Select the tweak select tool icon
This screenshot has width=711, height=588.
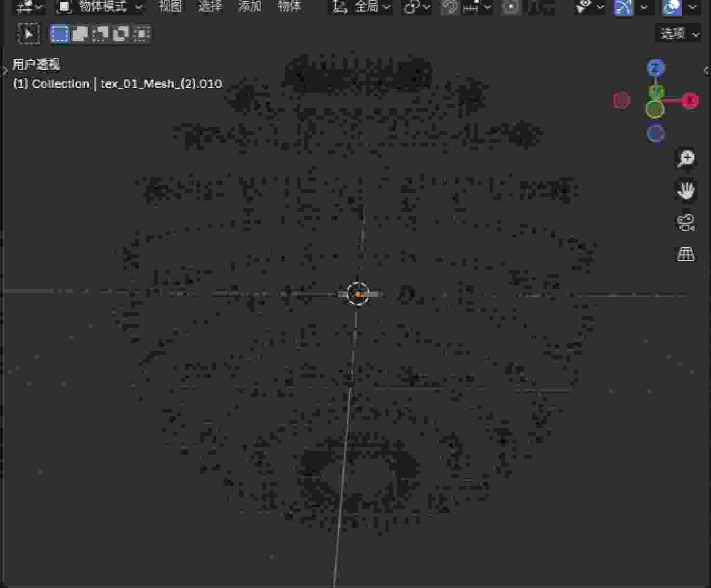click(x=29, y=34)
